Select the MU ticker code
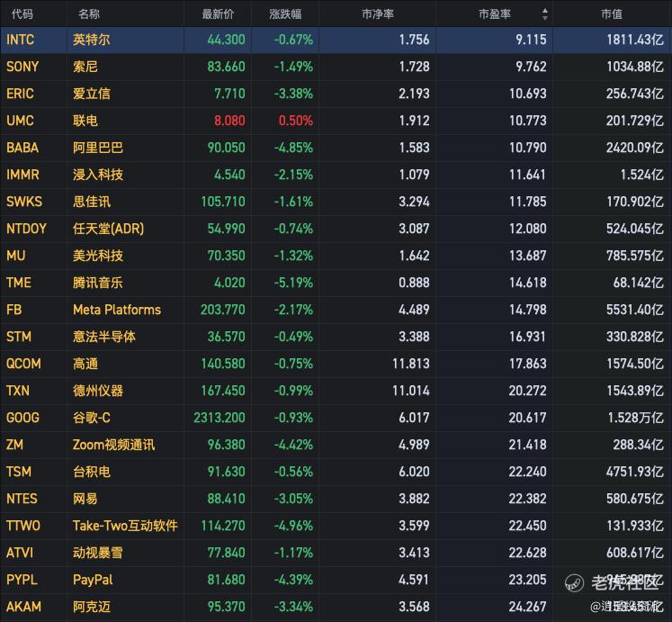The image size is (672, 622). (x=16, y=257)
